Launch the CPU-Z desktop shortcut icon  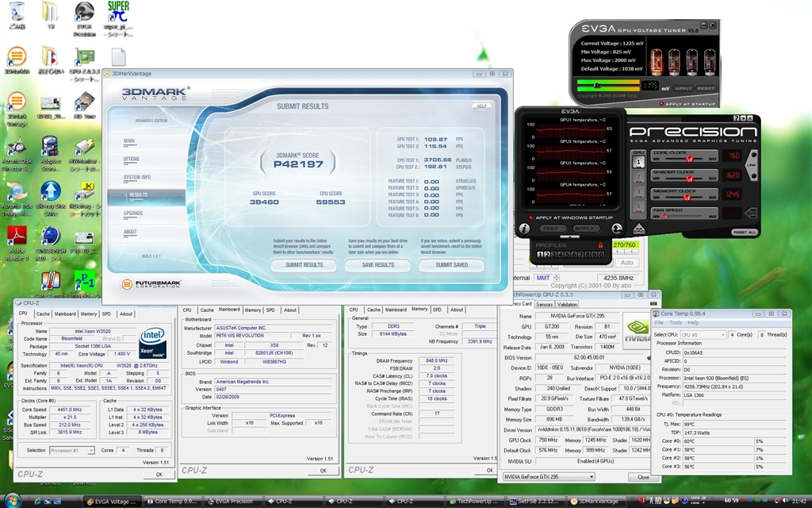(84, 56)
